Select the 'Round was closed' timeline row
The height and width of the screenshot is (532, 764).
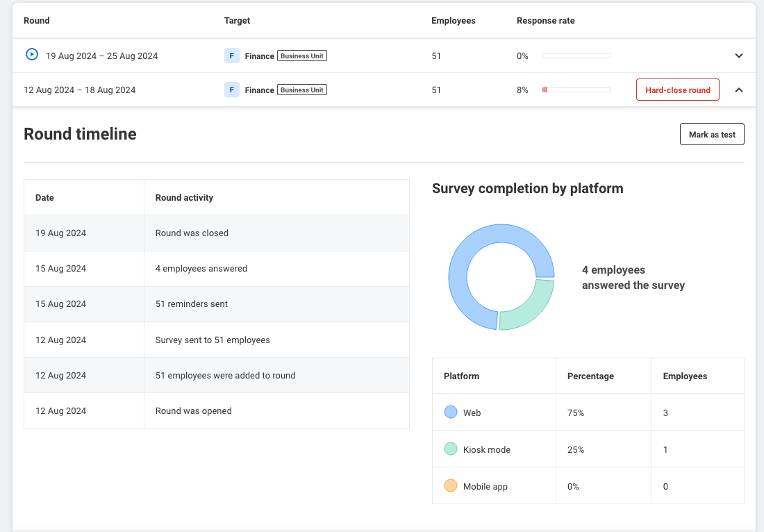[216, 233]
